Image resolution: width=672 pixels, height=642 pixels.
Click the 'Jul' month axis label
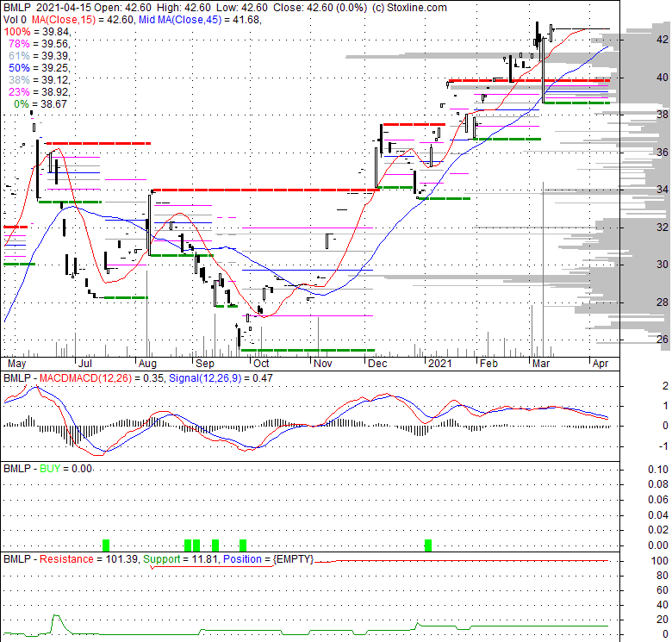tap(85, 364)
